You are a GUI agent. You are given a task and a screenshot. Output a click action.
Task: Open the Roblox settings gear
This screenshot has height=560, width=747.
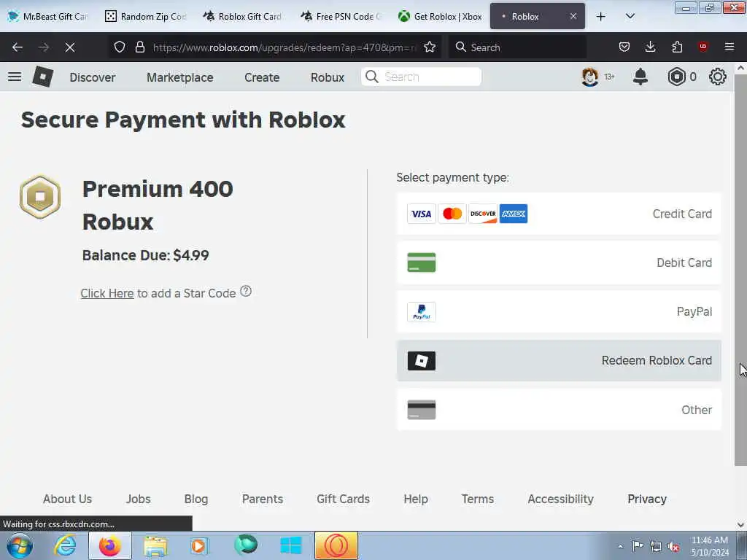tap(718, 77)
